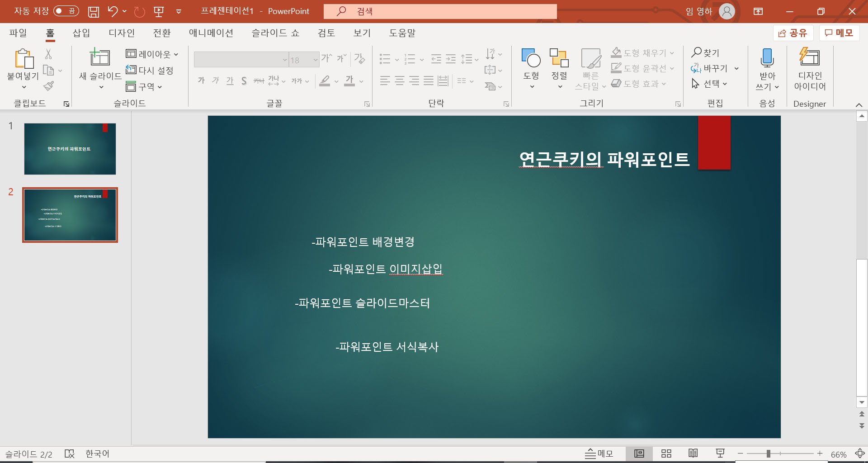The height and width of the screenshot is (463, 868).
Task: Toggle italic formatting
Action: point(216,81)
